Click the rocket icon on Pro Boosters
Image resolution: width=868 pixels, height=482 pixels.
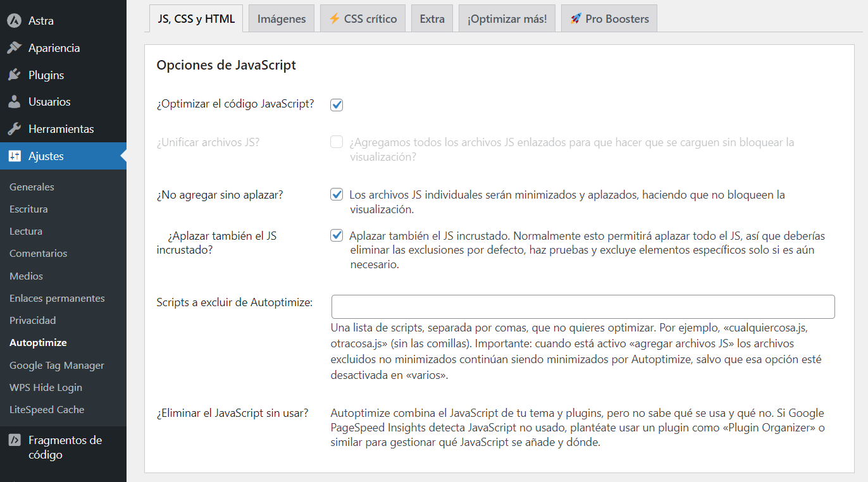coord(576,18)
